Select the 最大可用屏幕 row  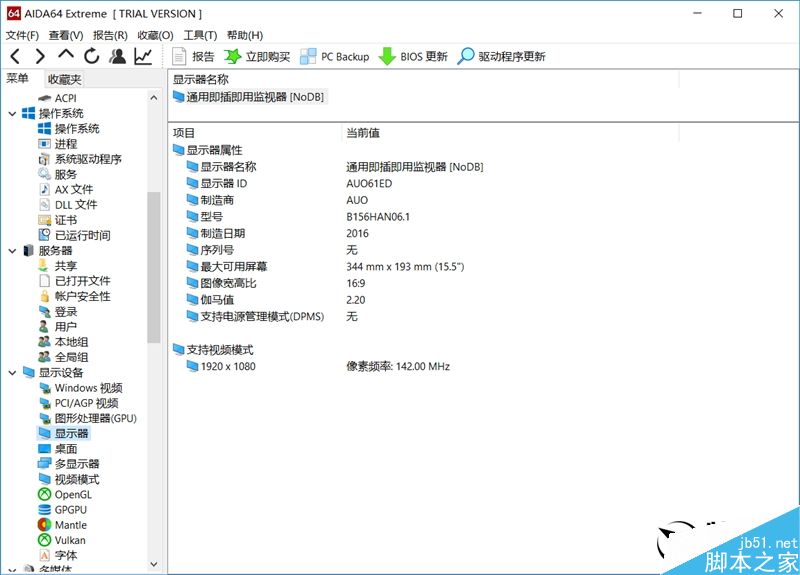point(326,267)
